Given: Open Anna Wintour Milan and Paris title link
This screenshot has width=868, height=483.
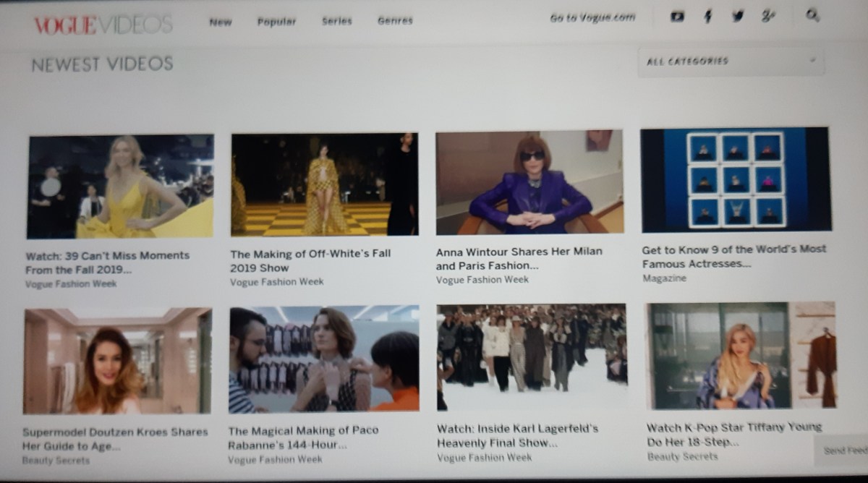Looking at the screenshot, I should 519,259.
